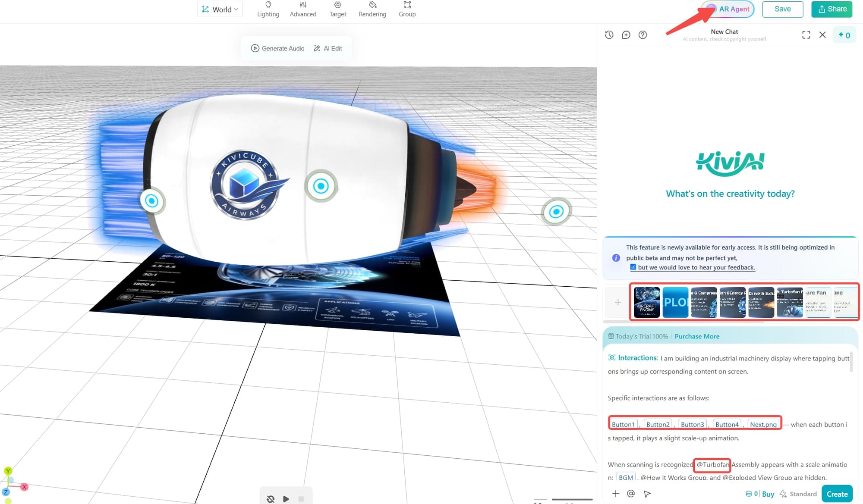863x504 pixels.
Task: Click the prompt text scrollbar
Action: pos(851,363)
